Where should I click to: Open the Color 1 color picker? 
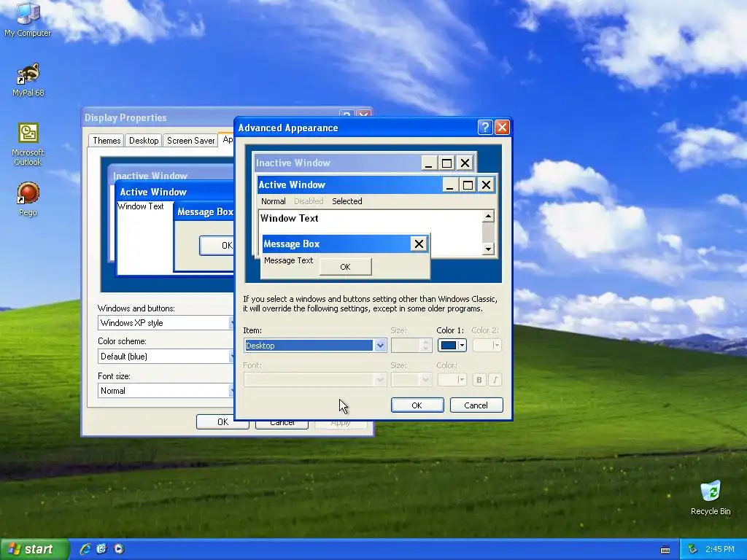[452, 345]
